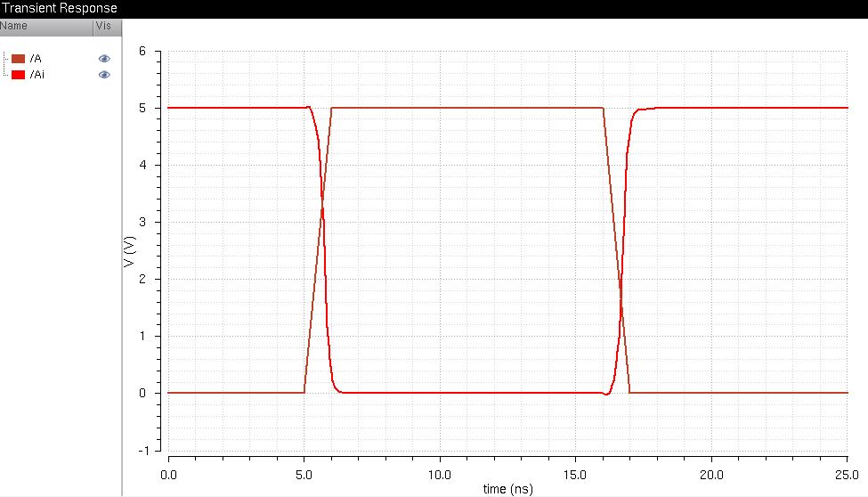Click the 10.0 tick on time axis
The image size is (868, 497).
[440, 475]
